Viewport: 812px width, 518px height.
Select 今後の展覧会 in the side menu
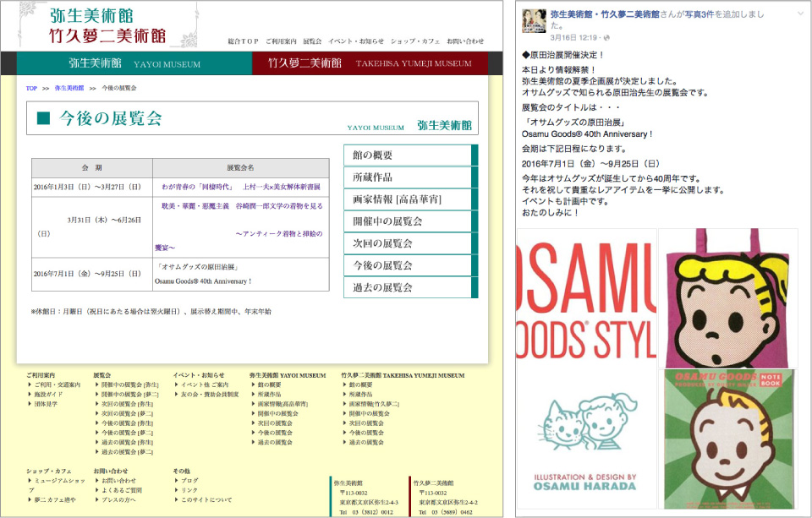pyautogui.click(x=411, y=265)
